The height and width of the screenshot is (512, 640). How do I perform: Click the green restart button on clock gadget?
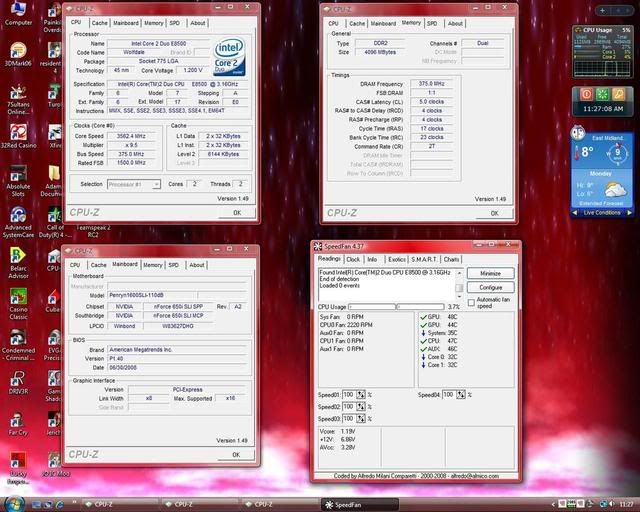pyautogui.click(x=602, y=94)
